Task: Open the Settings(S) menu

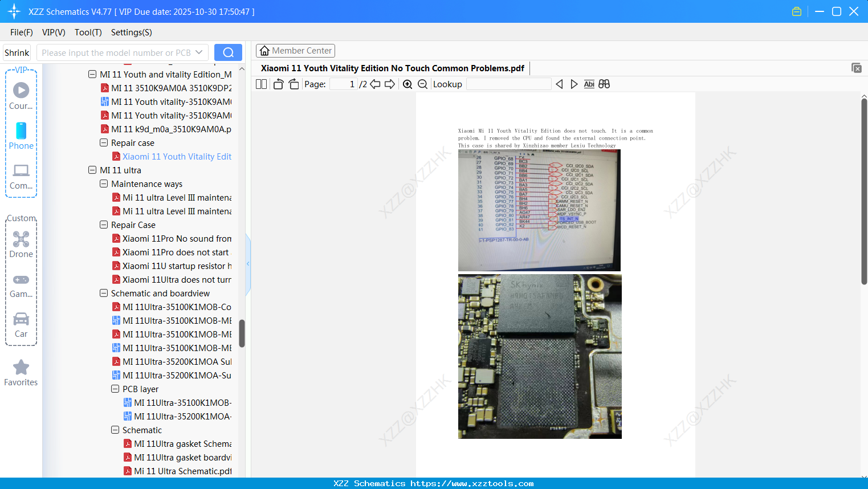Action: coord(132,32)
